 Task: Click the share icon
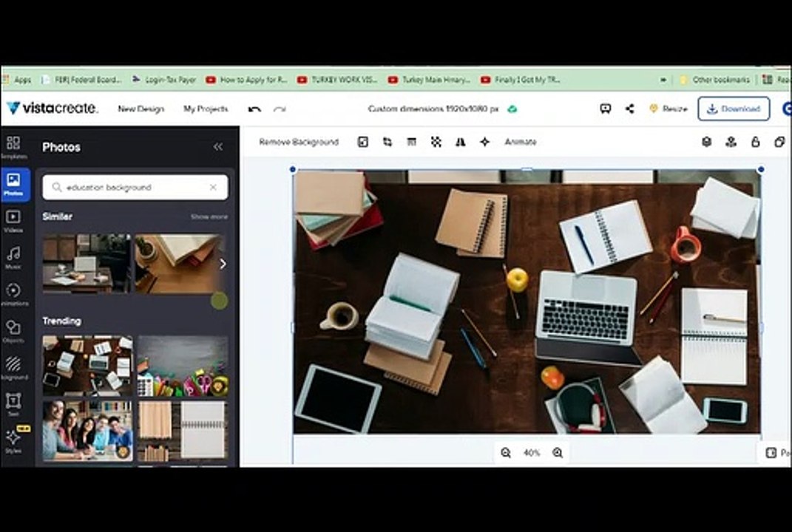pos(630,109)
